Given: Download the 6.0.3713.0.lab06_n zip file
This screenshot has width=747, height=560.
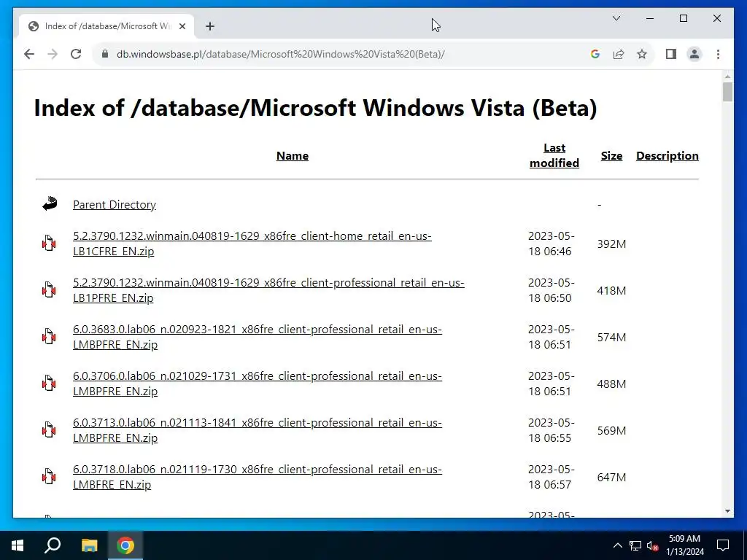Looking at the screenshot, I should 258,430.
